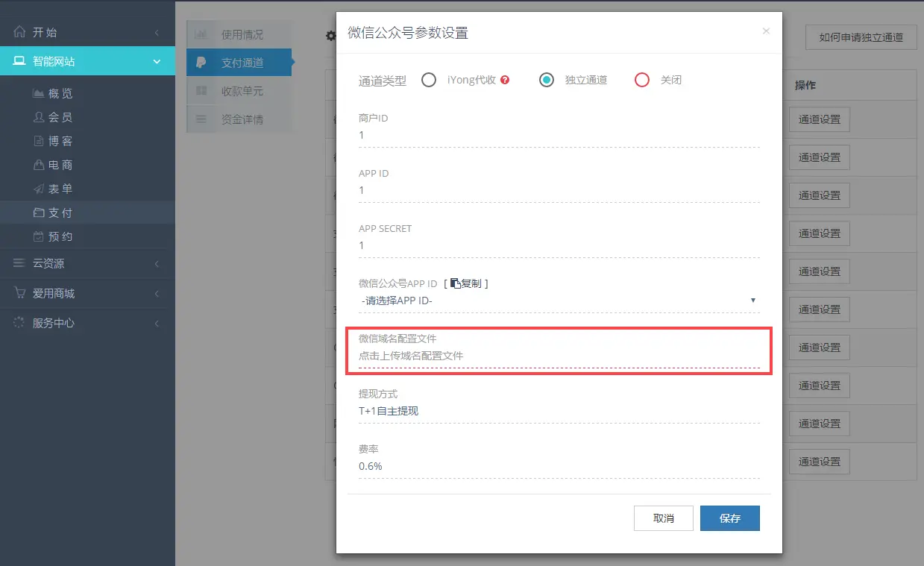
Task: Click the chart icon beside 概览
Action: (40, 94)
